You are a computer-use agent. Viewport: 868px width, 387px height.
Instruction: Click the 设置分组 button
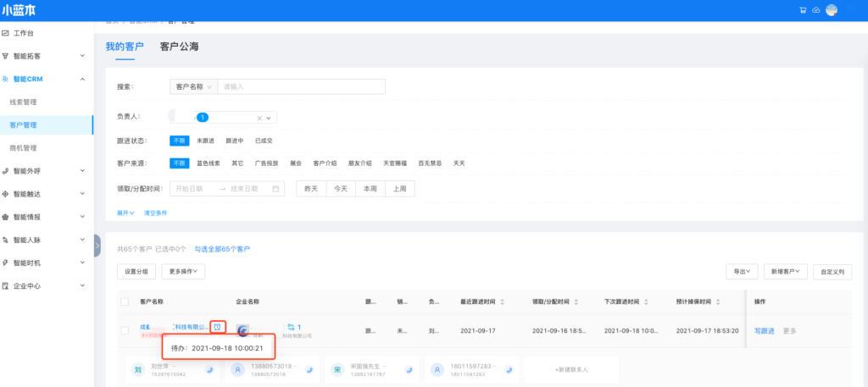136,271
